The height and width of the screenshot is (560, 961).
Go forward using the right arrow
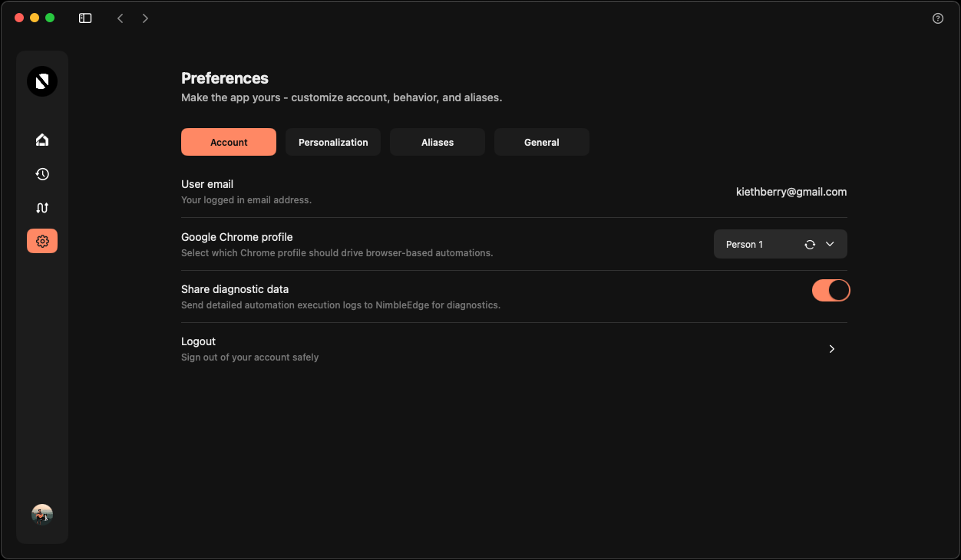[145, 18]
